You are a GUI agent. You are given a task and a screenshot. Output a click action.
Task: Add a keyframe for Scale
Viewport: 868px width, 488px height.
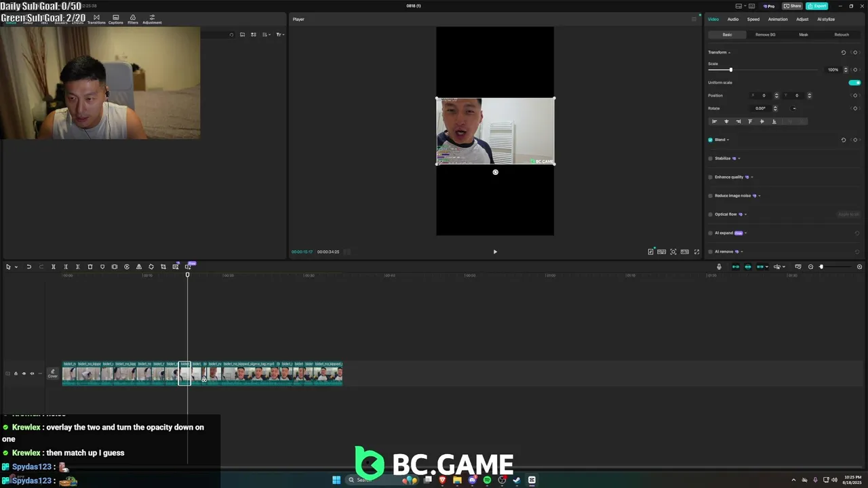point(855,70)
